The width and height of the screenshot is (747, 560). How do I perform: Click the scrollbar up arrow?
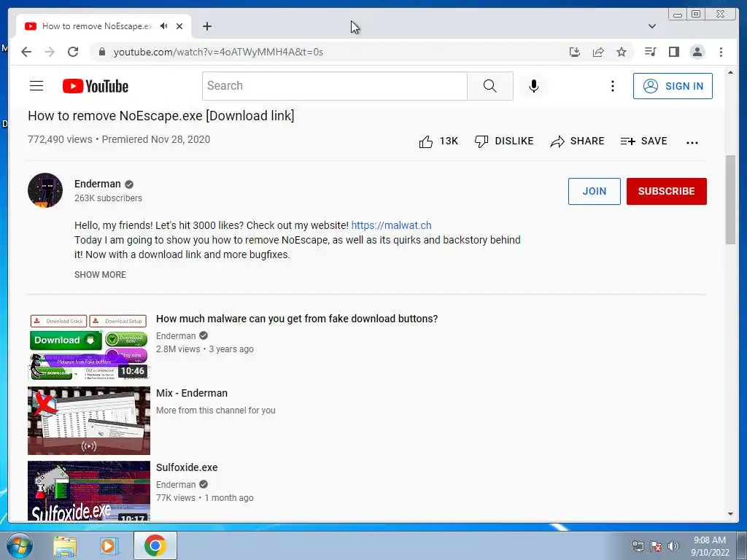point(730,73)
